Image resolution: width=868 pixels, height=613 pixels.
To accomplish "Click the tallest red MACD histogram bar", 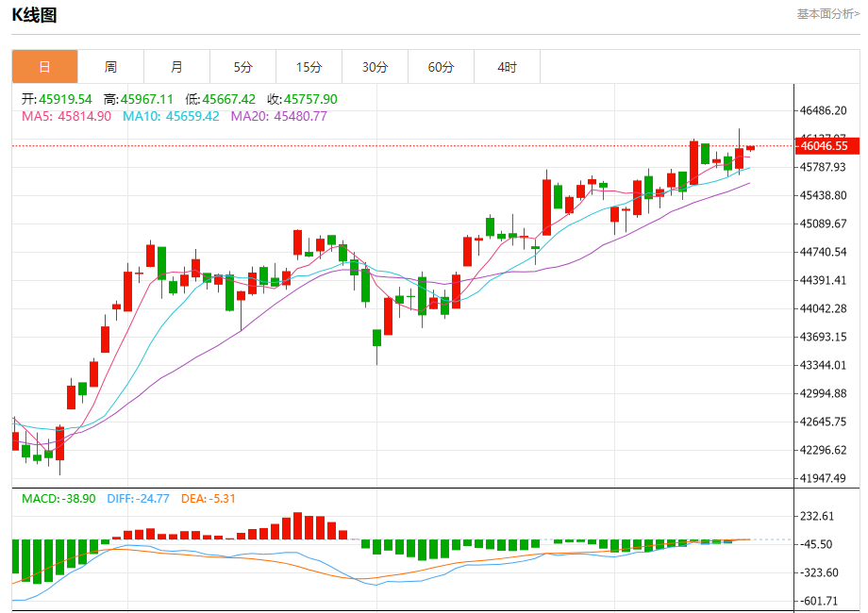I will (298, 525).
